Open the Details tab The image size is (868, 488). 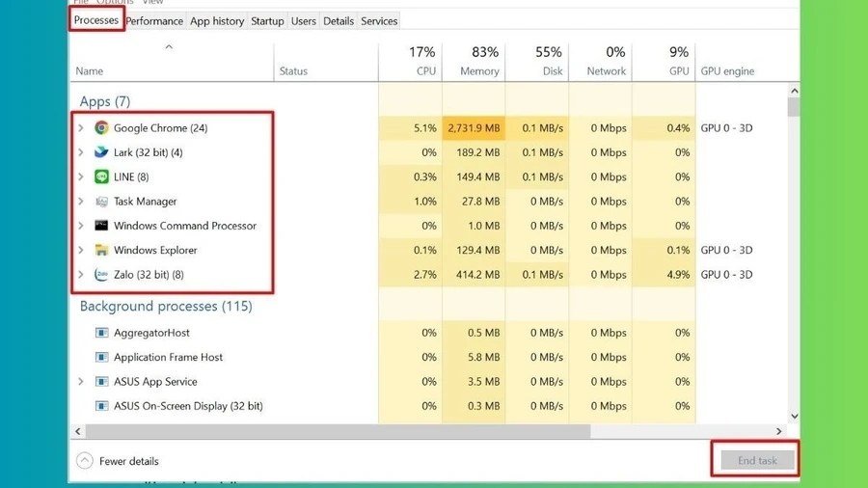[339, 21]
